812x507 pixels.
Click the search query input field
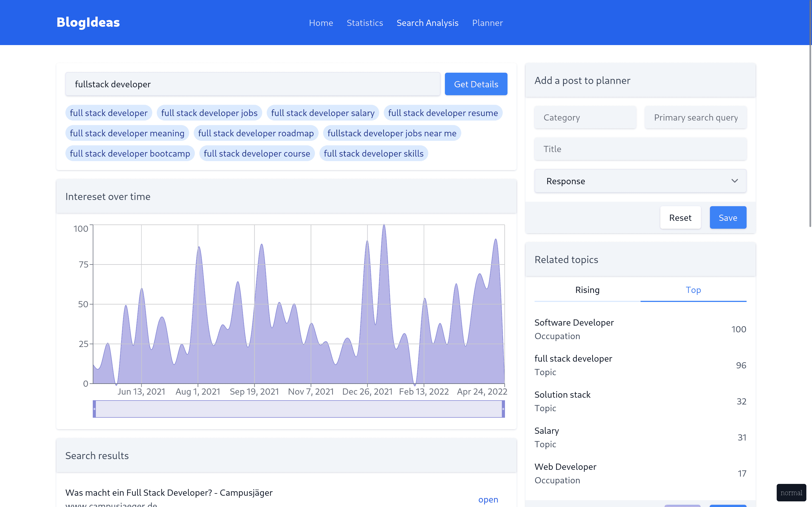252,84
